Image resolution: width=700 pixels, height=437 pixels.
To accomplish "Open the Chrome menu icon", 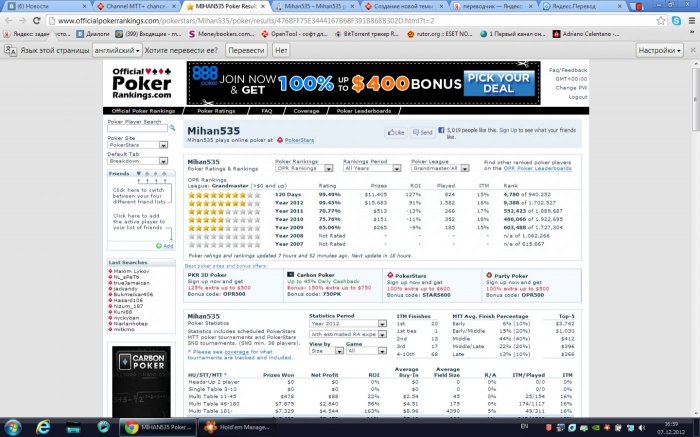I will [x=692, y=21].
